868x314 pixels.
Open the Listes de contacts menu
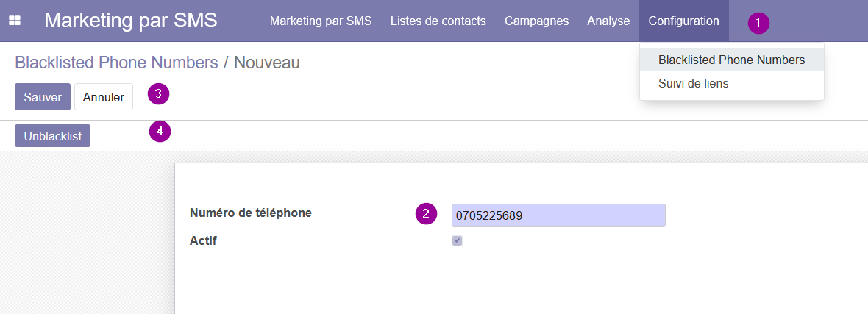tap(438, 21)
